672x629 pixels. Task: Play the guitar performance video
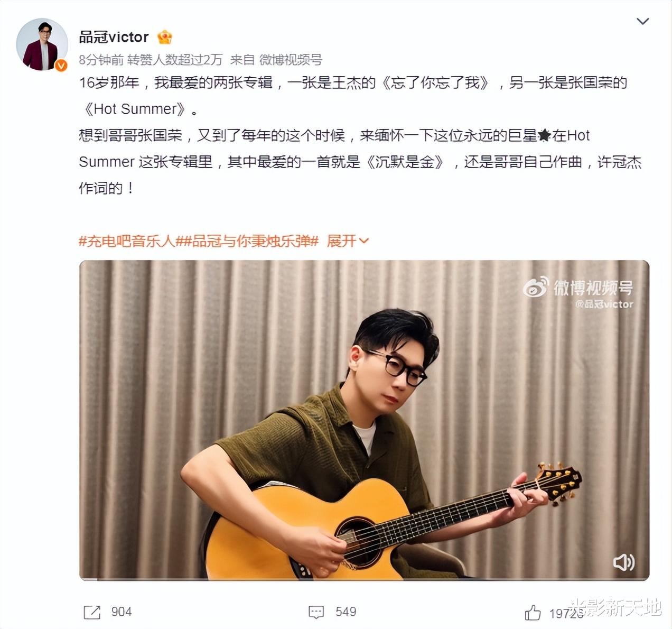pyautogui.click(x=364, y=420)
